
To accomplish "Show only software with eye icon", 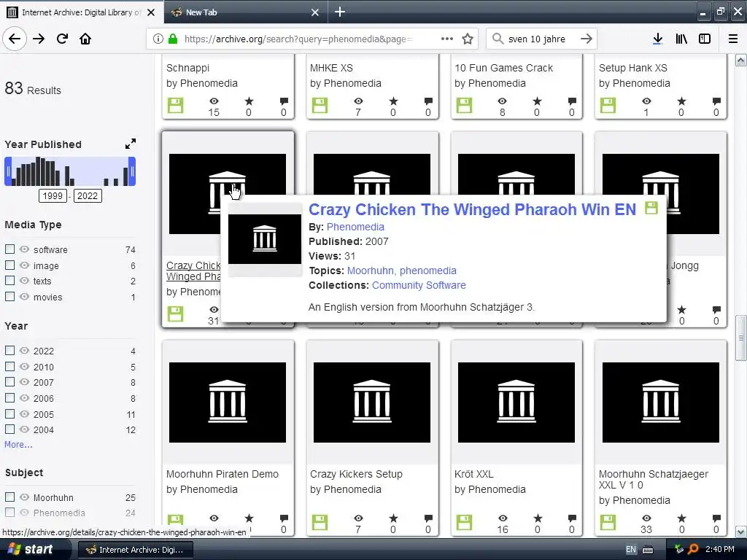I will click(24, 249).
